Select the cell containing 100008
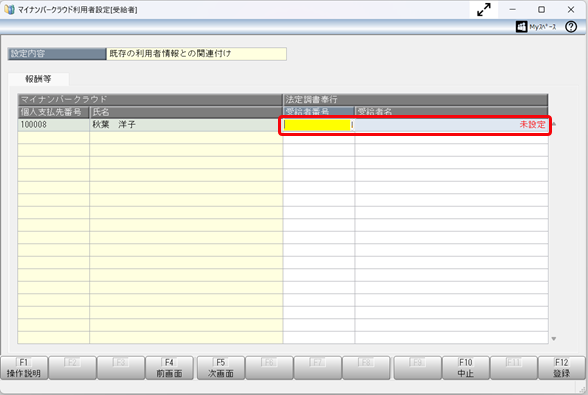 (54, 125)
